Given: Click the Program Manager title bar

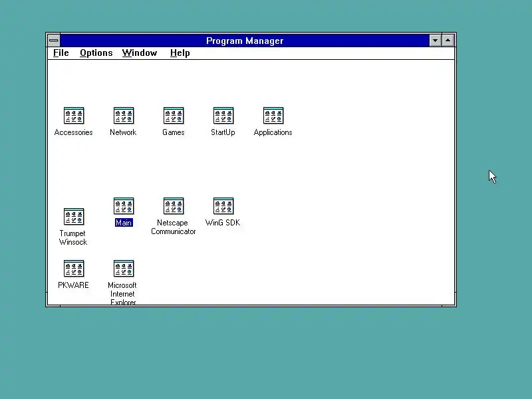Looking at the screenshot, I should (245, 41).
